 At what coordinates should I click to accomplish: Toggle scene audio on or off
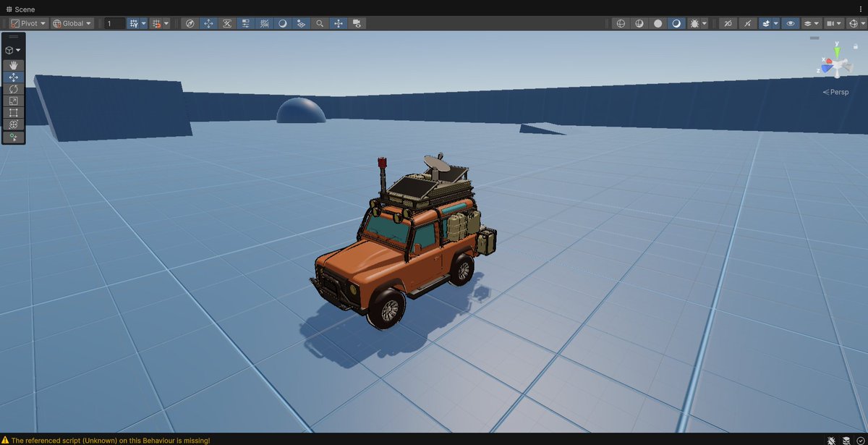point(748,23)
